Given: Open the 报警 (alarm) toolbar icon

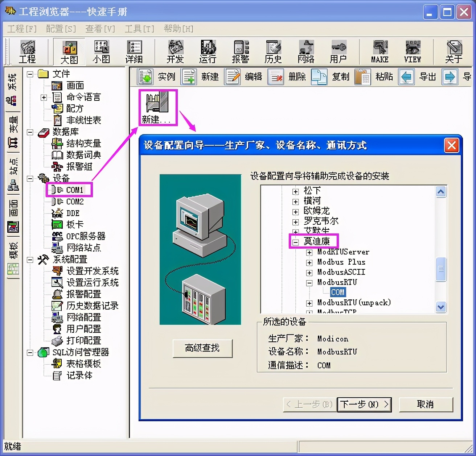Looking at the screenshot, I should coord(241,51).
